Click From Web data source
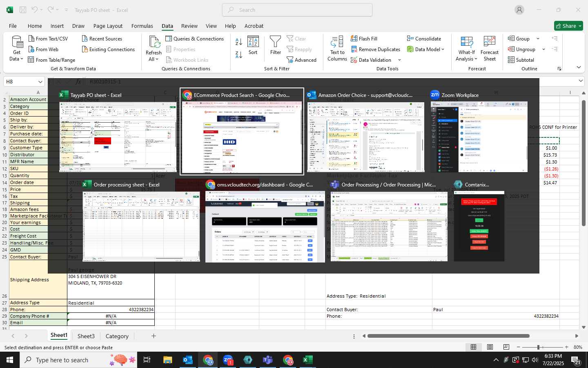The width and height of the screenshot is (588, 368). [x=43, y=49]
